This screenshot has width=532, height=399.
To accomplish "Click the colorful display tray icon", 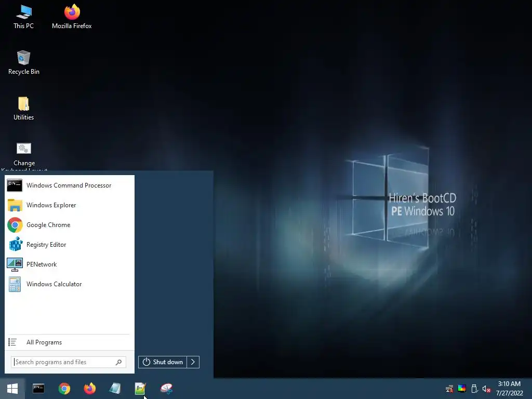I will click(x=462, y=389).
